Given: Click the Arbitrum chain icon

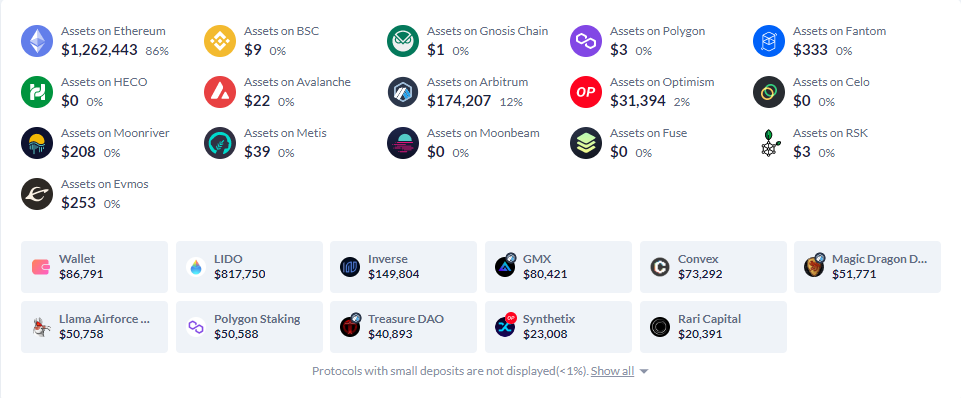Looking at the screenshot, I should (403, 92).
